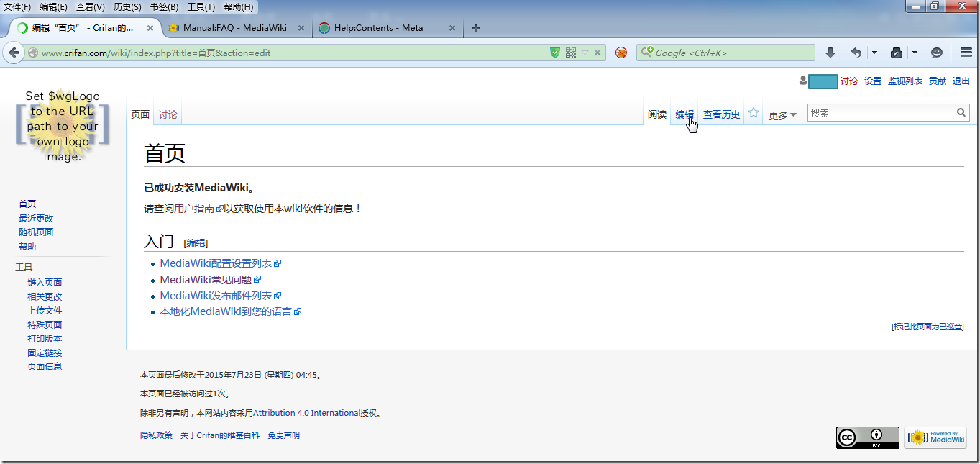Click the star watch page icon

[x=754, y=113]
